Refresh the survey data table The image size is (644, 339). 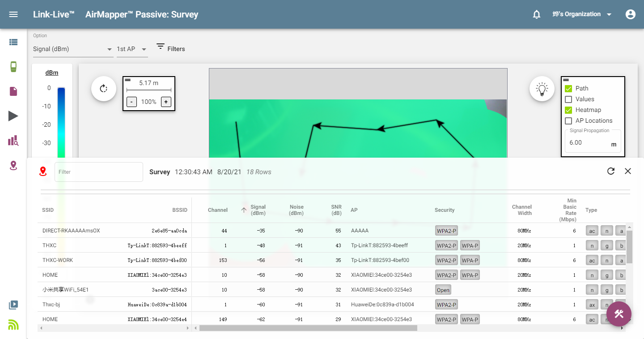pos(611,171)
